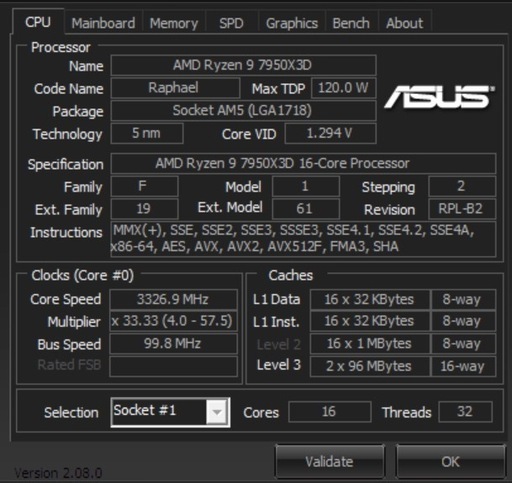
Task: Click the Socket AM5 (LGA1718) package field
Action: tap(243, 110)
